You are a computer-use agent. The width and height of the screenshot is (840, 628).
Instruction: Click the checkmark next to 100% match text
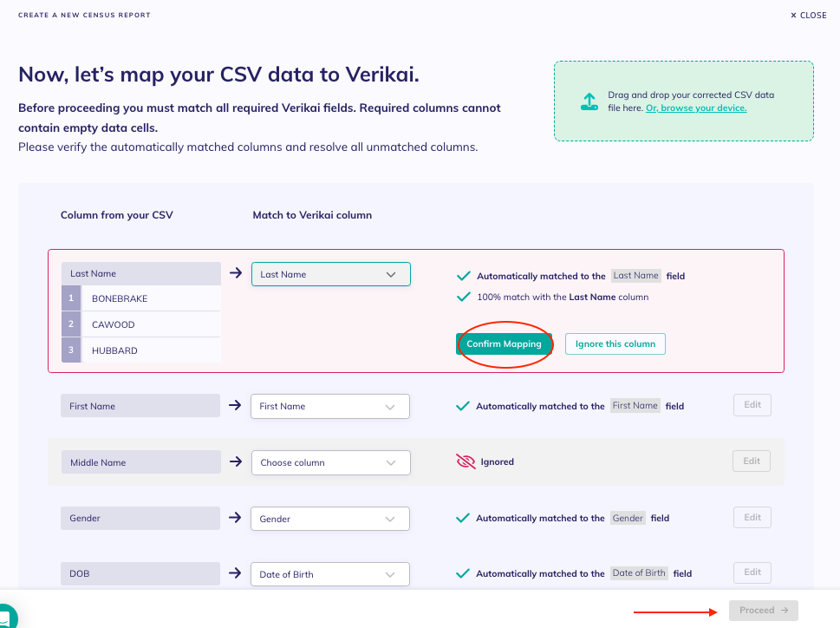coord(464,297)
